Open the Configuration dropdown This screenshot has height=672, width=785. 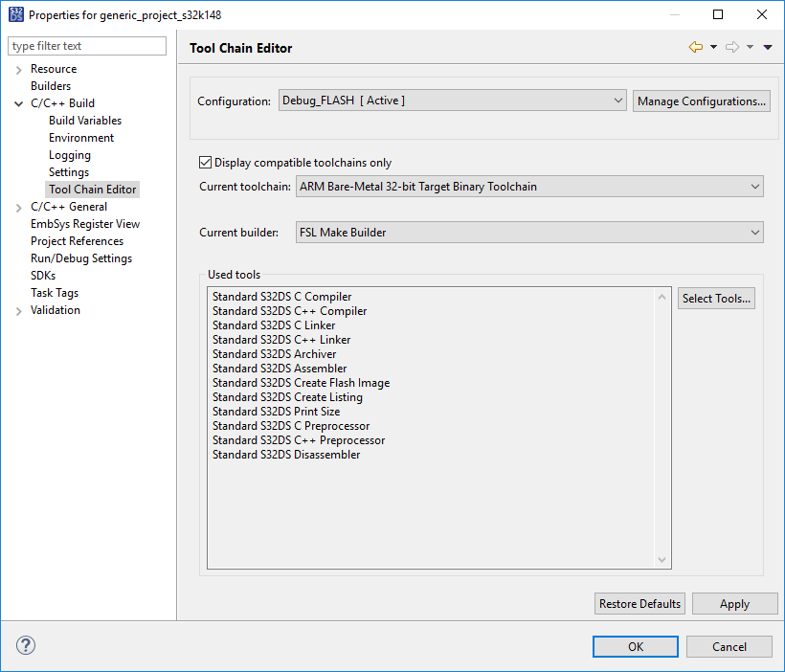[x=453, y=101]
